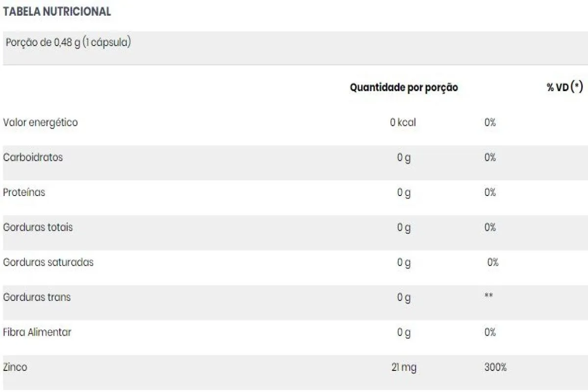Click the TABELA NUTRICIONAL heading
The image size is (588, 392).
[x=57, y=12]
